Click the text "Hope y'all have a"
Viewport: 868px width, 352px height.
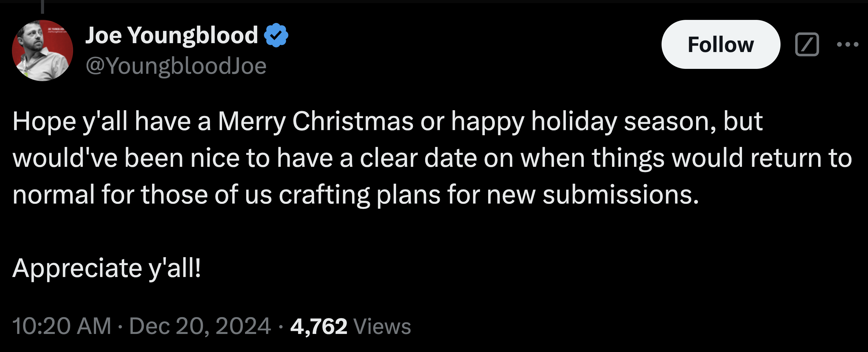[x=112, y=122]
